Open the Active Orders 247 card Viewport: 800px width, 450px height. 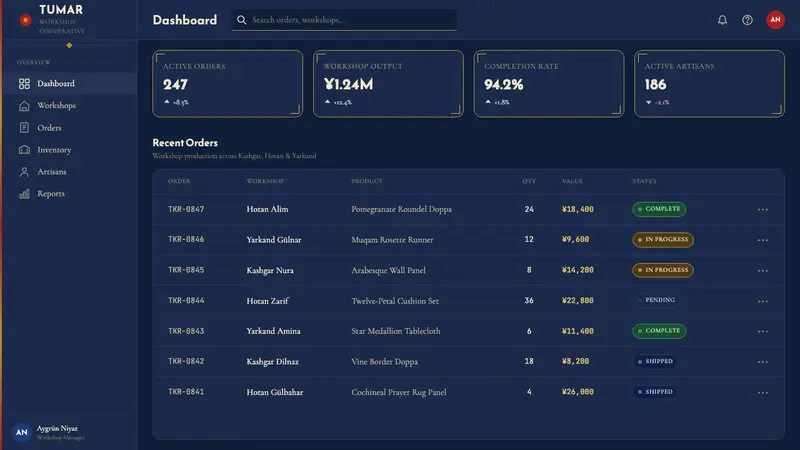[x=228, y=84]
